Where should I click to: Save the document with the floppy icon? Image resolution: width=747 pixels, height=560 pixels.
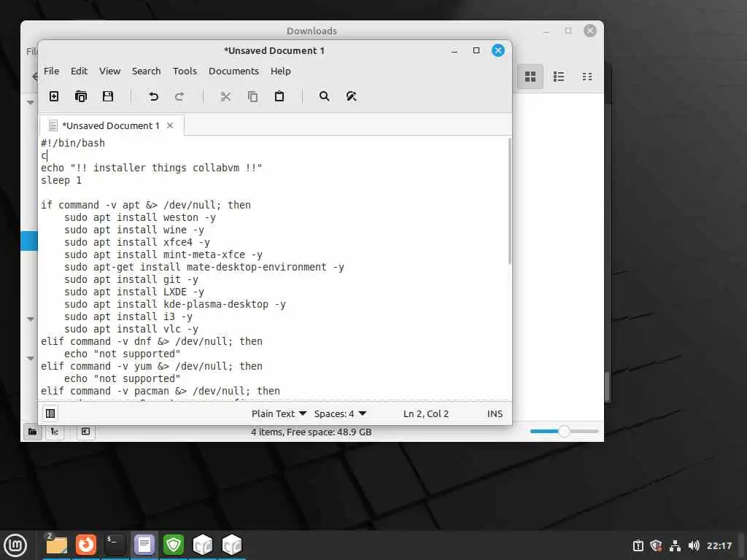pyautogui.click(x=108, y=97)
